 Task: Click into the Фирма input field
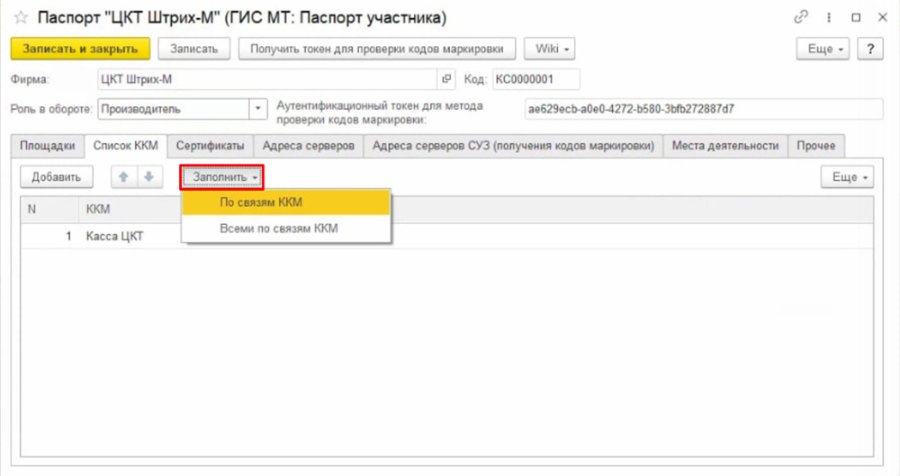pyautogui.click(x=267, y=79)
